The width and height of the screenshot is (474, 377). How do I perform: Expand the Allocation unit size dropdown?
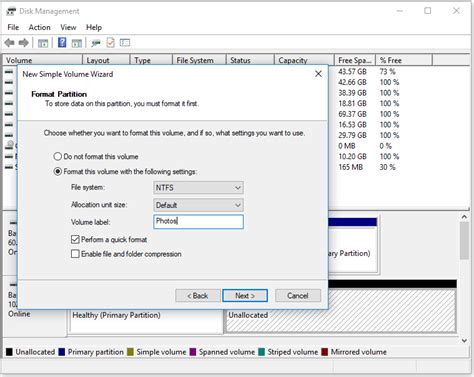click(198, 205)
